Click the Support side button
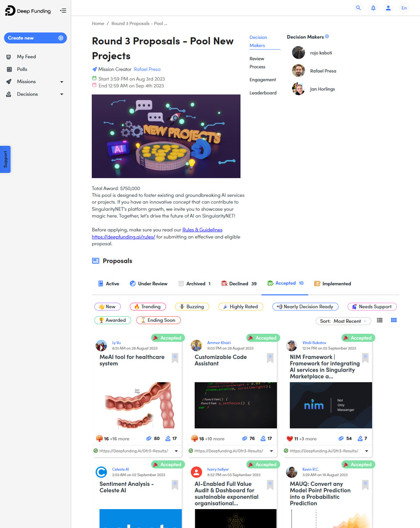This screenshot has height=528, width=420. [x=5, y=159]
